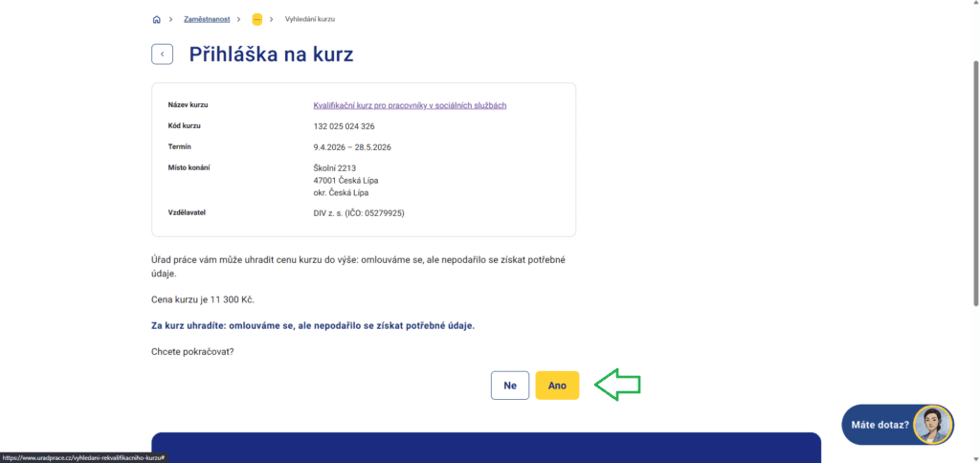Viewport: 980px width, 463px height.
Task: Click the page vertical scrollbar
Action: [x=975, y=183]
